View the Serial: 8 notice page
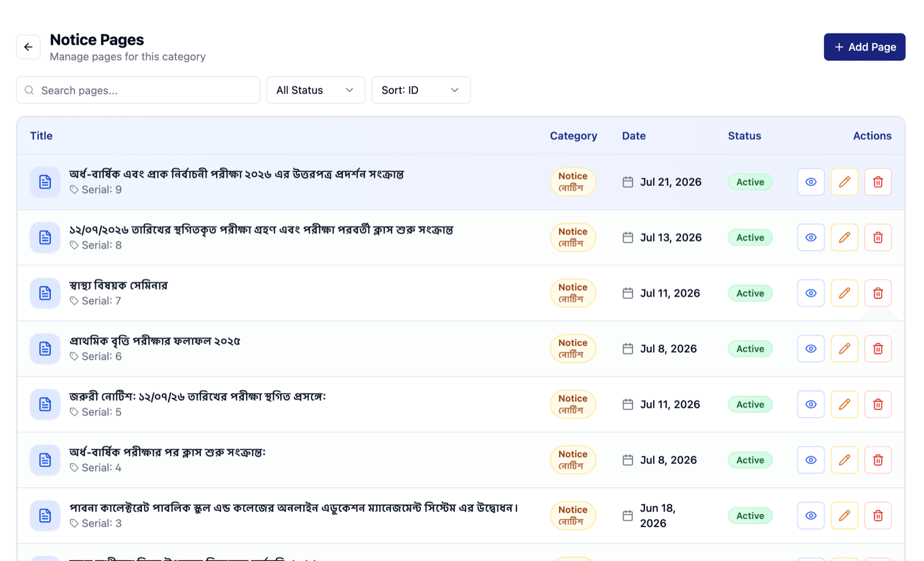 pyautogui.click(x=811, y=237)
